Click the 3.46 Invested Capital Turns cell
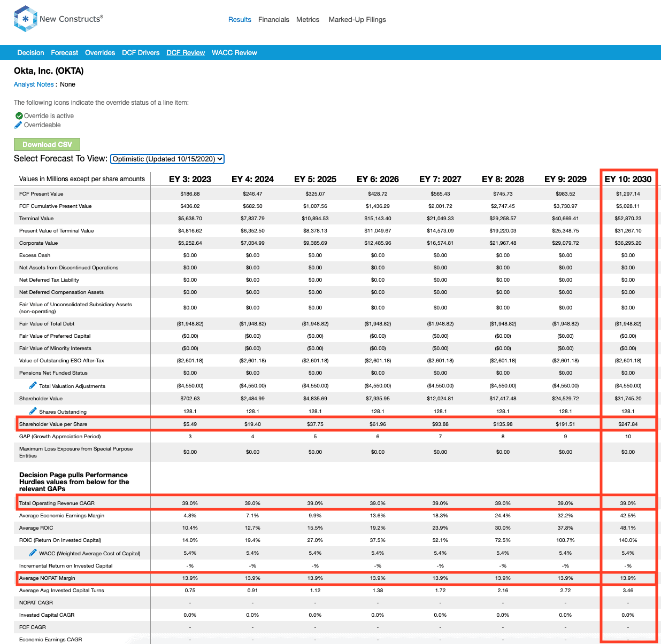The width and height of the screenshot is (661, 644). tap(628, 591)
